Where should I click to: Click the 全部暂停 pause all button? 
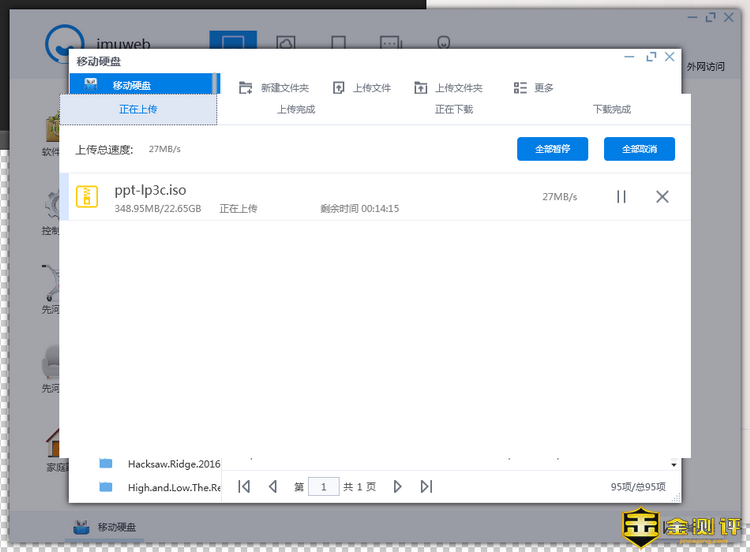tap(552, 149)
